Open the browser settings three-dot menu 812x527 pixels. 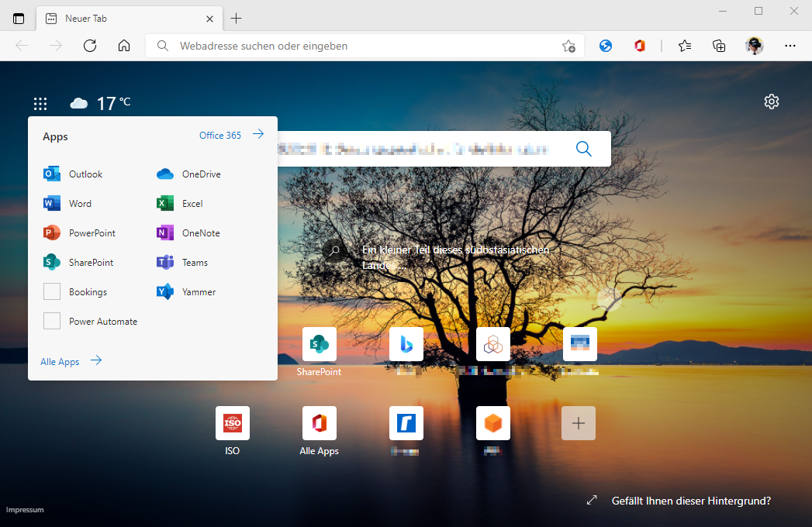[x=790, y=46]
